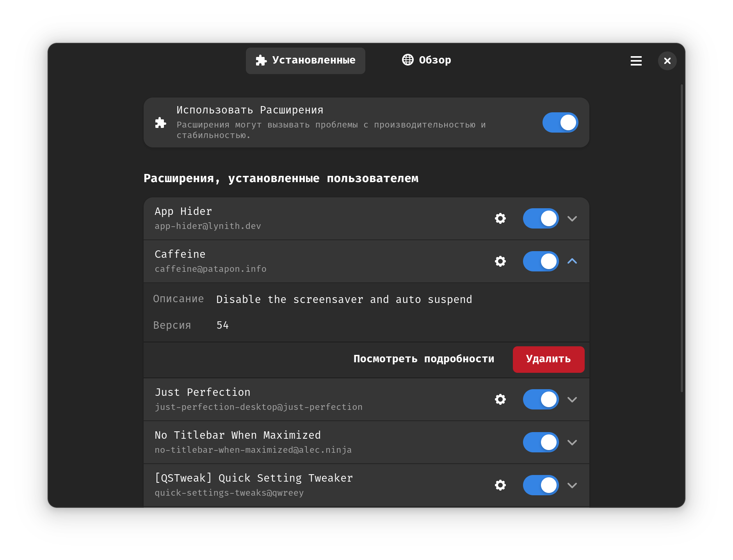This screenshot has height=560, width=733.
Task: Open Just Perfection settings gear
Action: pyautogui.click(x=500, y=399)
